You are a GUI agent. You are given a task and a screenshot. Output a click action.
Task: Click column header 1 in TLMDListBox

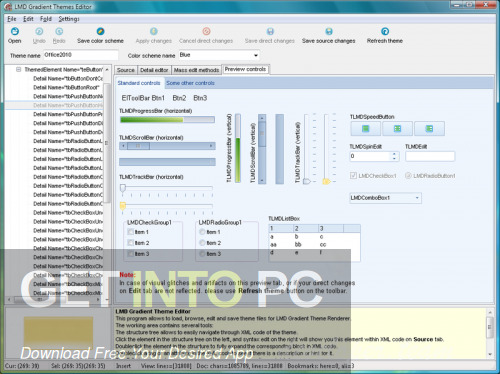click(x=281, y=228)
